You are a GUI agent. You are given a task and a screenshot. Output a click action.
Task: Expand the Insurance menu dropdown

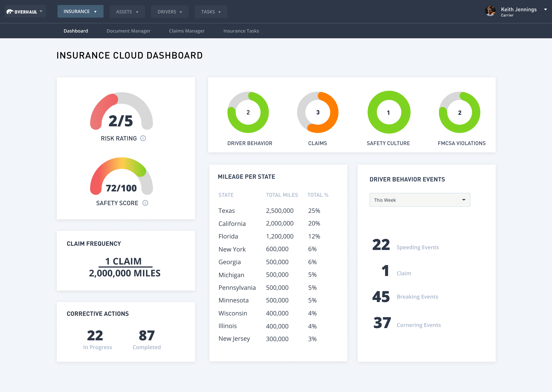pos(80,11)
